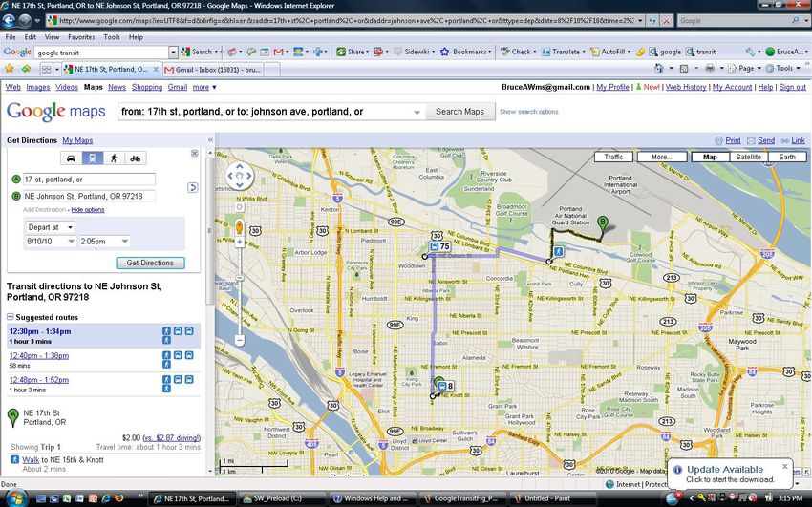The width and height of the screenshot is (812, 507).
Task: Click the IE Print icon
Action: 710,69
